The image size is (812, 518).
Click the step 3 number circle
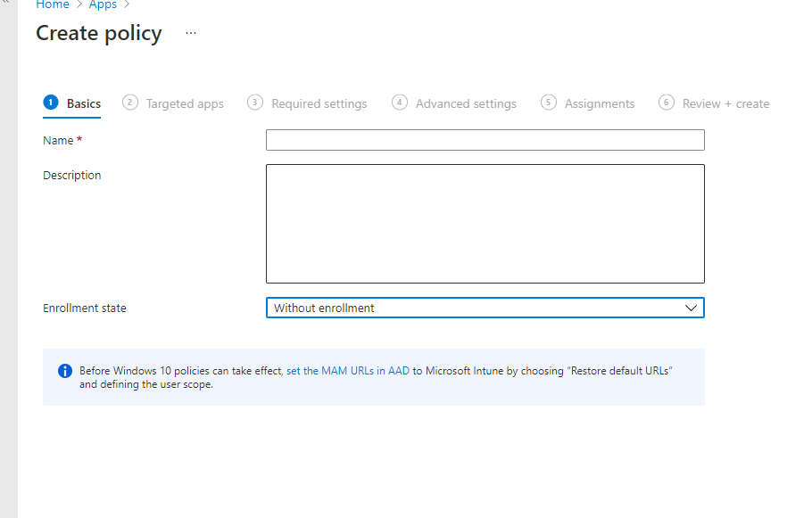[x=254, y=103]
